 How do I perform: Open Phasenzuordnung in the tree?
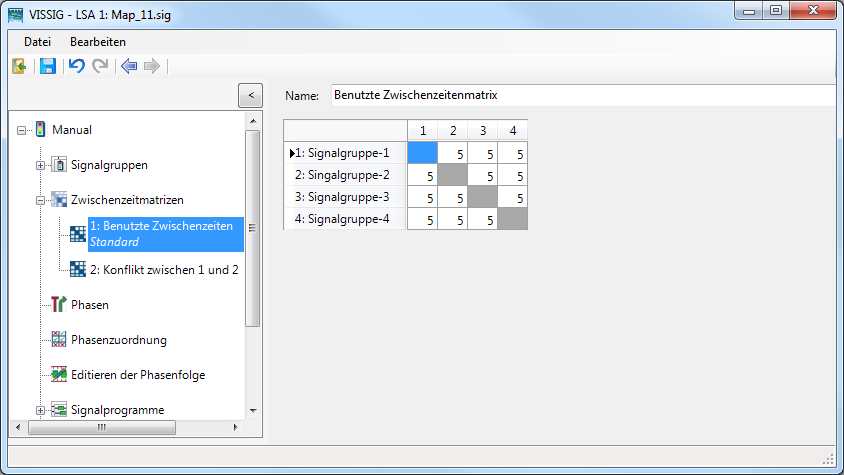(x=118, y=339)
